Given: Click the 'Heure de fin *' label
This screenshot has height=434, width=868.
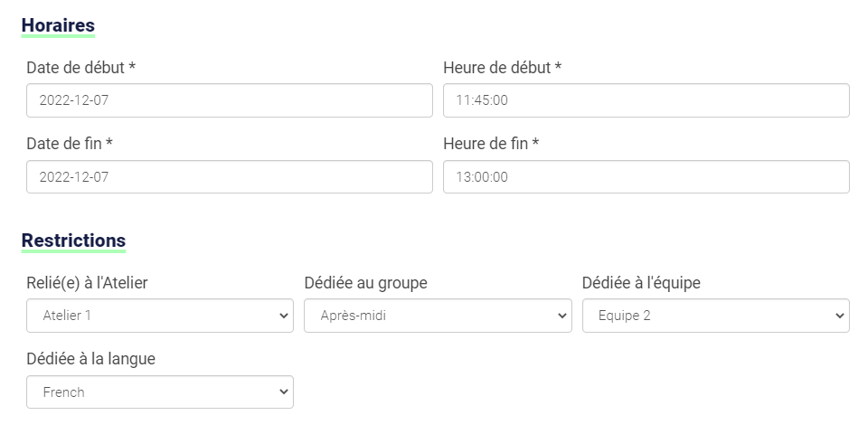Looking at the screenshot, I should (x=491, y=144).
